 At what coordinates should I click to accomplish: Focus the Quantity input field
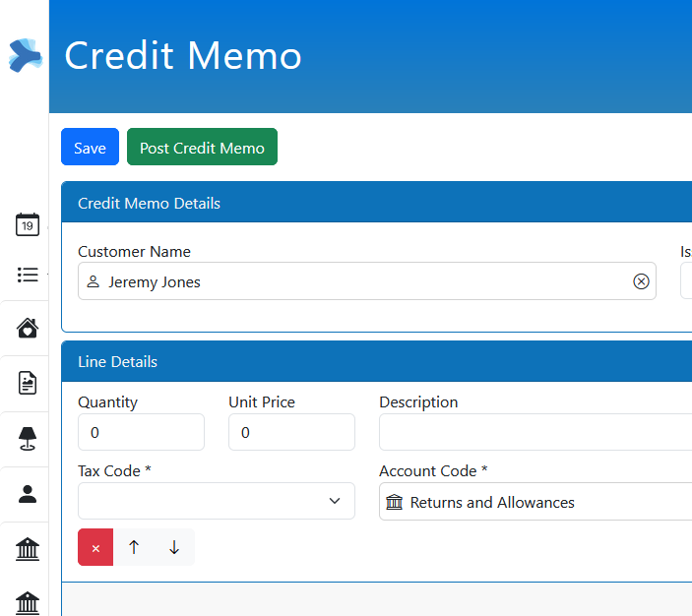(x=141, y=432)
